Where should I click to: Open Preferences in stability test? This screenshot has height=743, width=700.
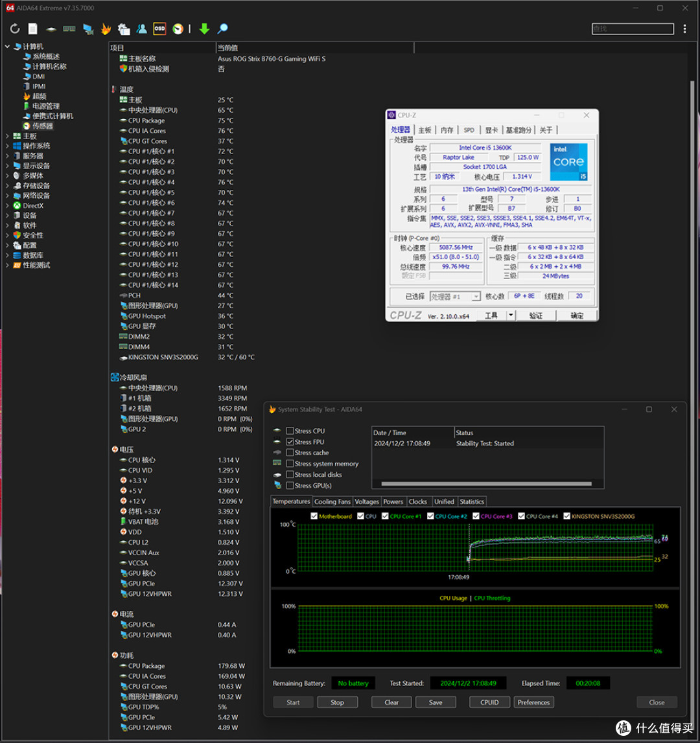(533, 702)
